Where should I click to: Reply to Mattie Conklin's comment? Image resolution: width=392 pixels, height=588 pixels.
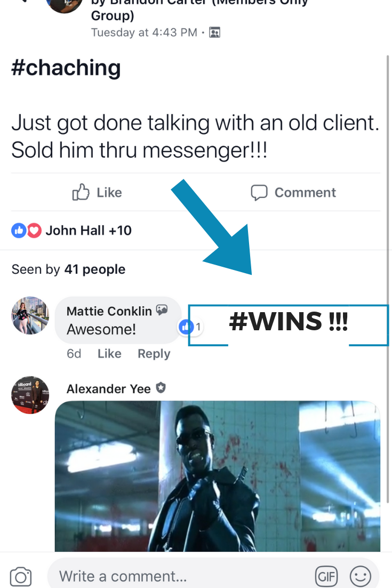pos(154,354)
